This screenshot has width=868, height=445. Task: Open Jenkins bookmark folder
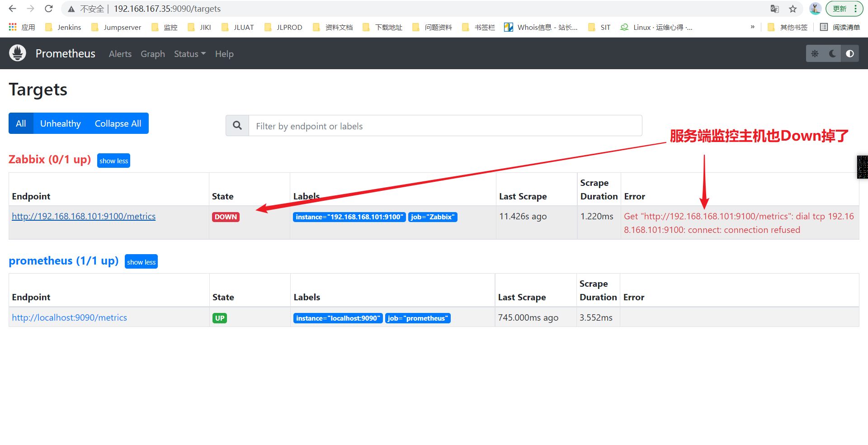(63, 27)
